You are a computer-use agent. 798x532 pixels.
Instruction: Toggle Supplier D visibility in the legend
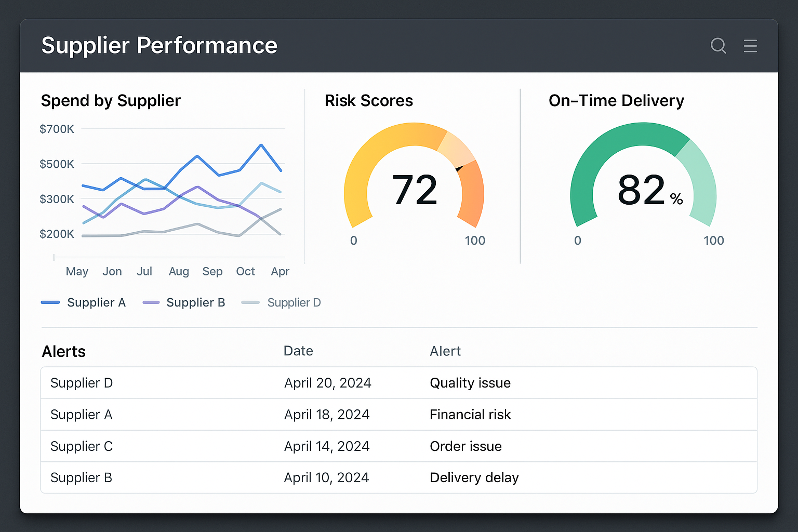coord(294,302)
